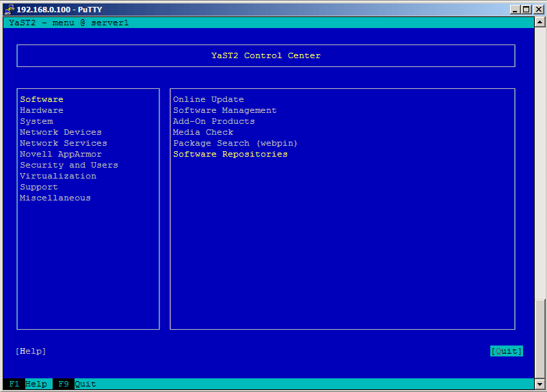Open Add-On Products module
Image resolution: width=547 pixels, height=392 pixels.
(214, 122)
